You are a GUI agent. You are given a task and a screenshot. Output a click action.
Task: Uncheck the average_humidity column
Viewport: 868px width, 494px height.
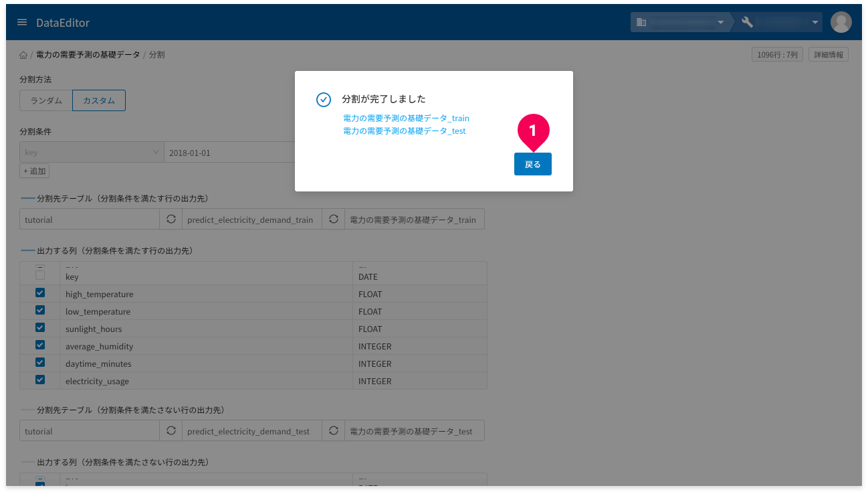click(40, 345)
